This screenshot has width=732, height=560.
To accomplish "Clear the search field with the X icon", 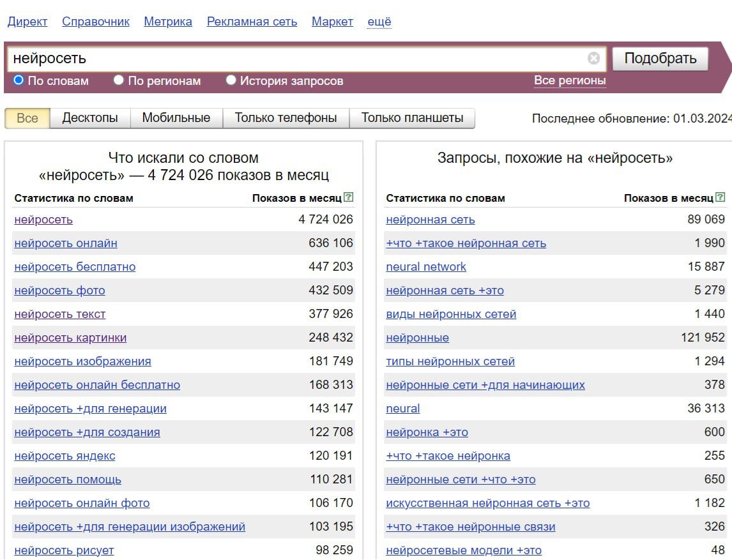I will click(593, 58).
